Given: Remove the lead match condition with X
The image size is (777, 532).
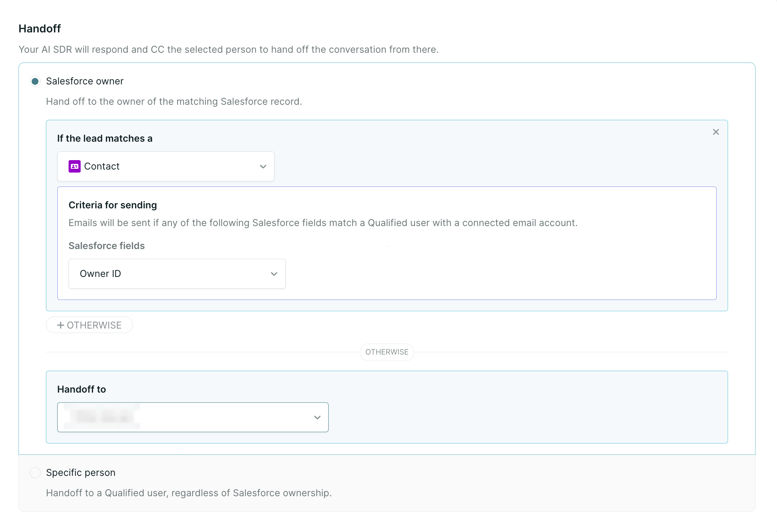Looking at the screenshot, I should point(716,132).
